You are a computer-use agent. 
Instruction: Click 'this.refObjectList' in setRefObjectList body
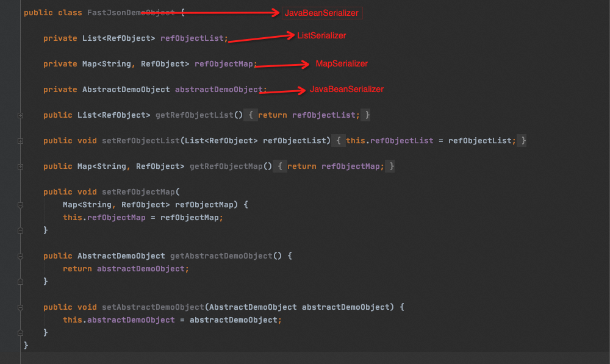pos(389,141)
